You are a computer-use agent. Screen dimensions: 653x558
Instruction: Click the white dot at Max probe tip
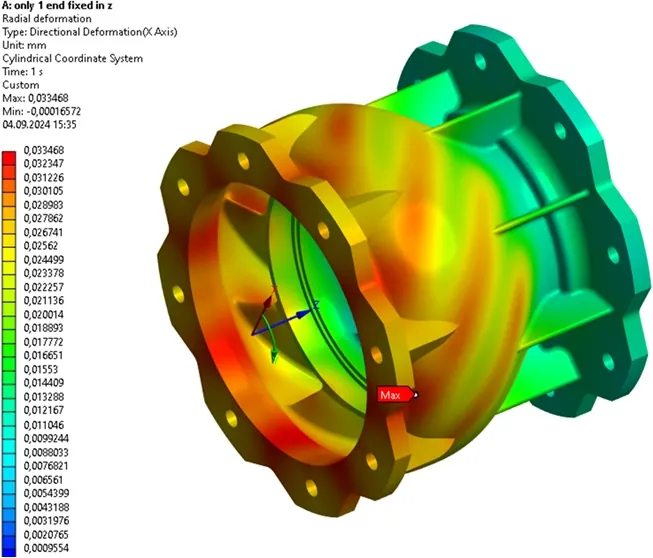click(x=415, y=395)
